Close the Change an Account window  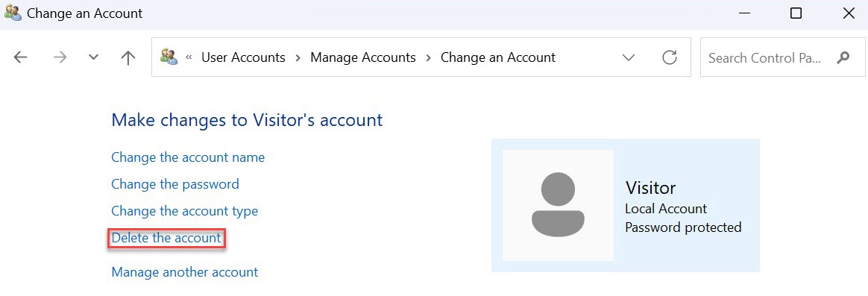click(x=849, y=13)
